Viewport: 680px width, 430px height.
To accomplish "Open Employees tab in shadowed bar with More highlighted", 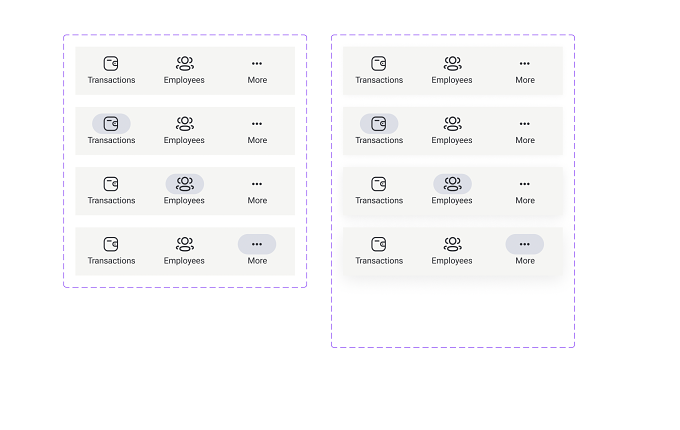I will [452, 251].
